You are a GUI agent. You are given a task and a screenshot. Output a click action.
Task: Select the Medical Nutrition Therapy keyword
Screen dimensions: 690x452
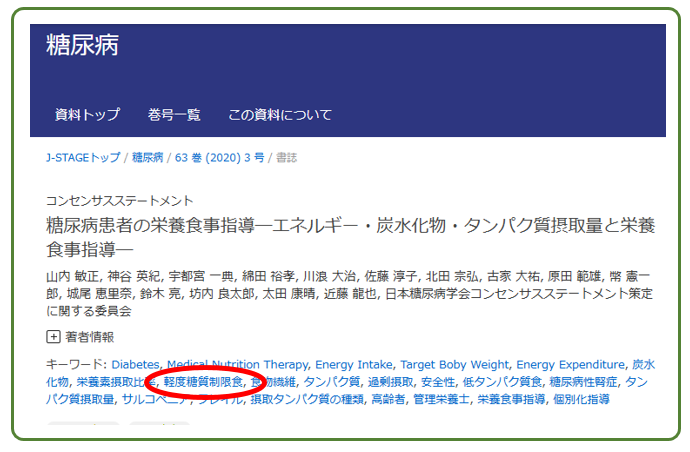(x=238, y=364)
